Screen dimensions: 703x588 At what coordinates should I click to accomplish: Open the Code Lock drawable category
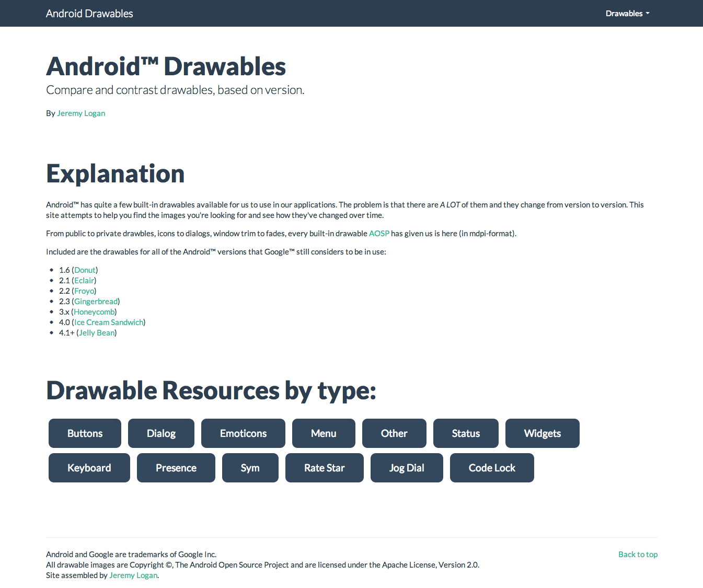[492, 468]
